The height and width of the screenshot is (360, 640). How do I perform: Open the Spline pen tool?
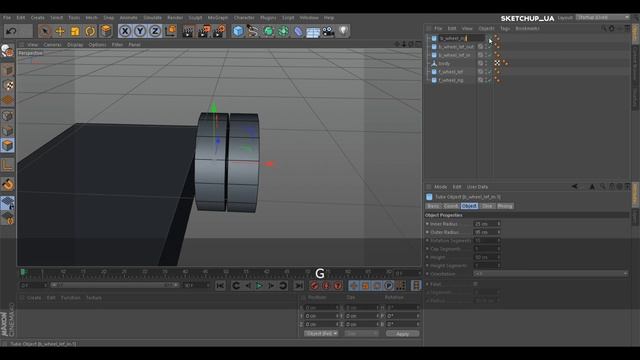253,31
